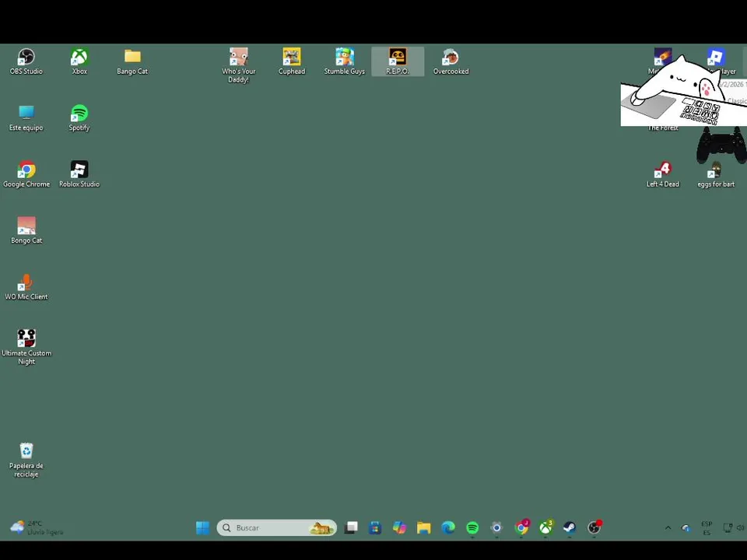Click the OneDrive cloud tray icon
Image resolution: width=747 pixels, height=560 pixels.
686,527
